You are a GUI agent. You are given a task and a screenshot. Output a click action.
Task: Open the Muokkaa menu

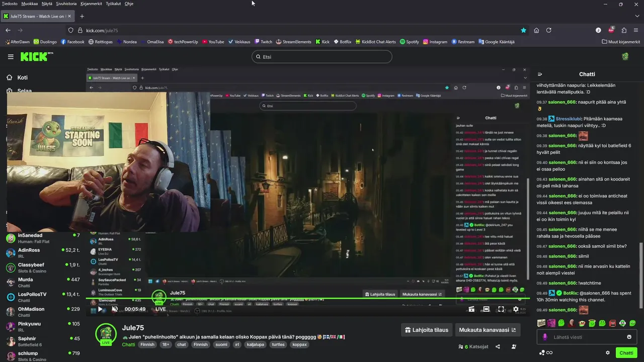30,4
